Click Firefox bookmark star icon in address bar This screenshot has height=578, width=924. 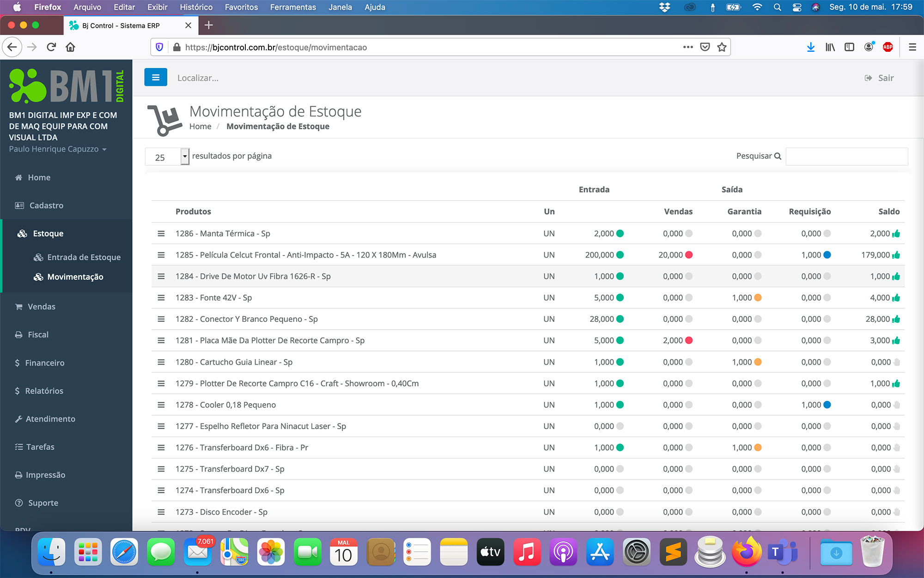click(x=722, y=47)
